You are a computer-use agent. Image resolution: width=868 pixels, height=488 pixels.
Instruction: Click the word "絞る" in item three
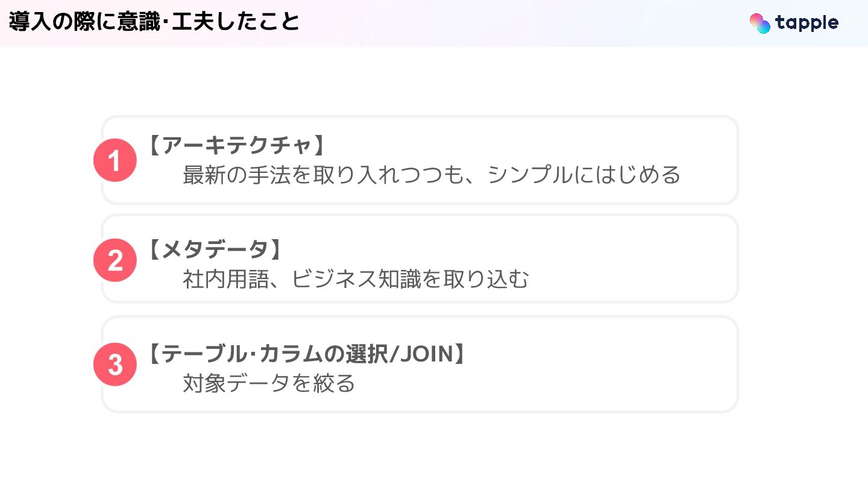[333, 383]
